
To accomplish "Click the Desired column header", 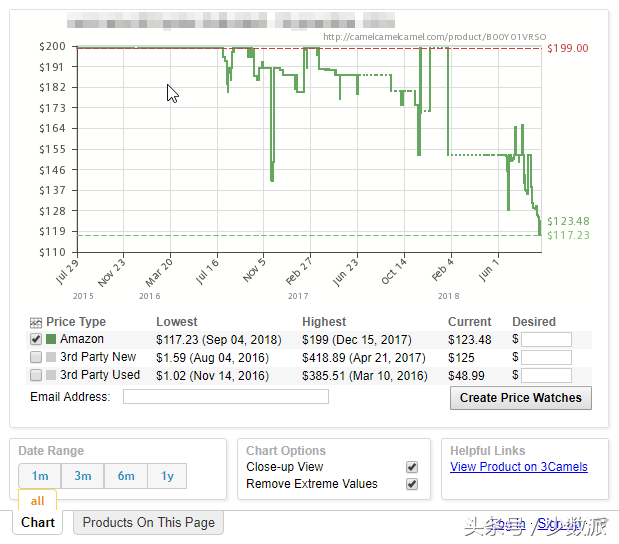I will 534,322.
